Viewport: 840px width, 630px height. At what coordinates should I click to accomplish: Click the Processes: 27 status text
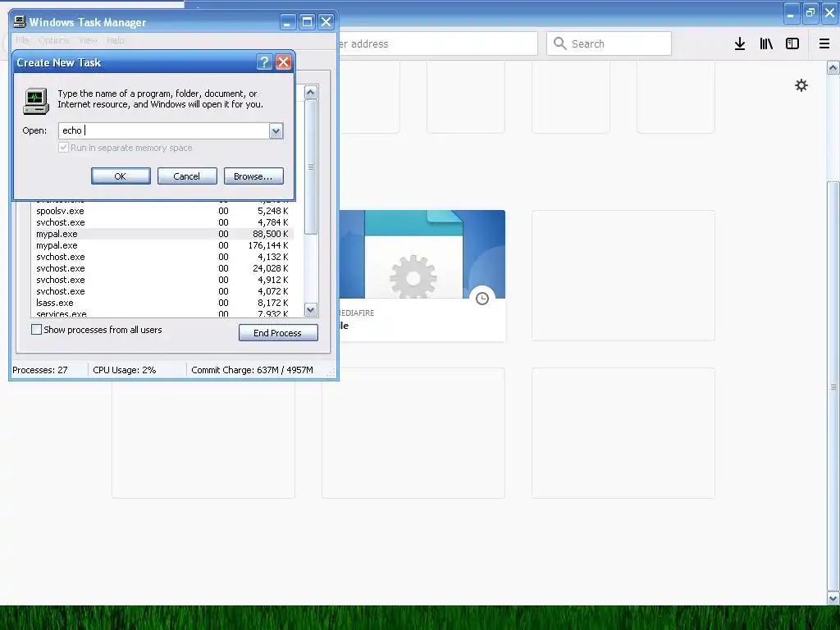coord(40,370)
